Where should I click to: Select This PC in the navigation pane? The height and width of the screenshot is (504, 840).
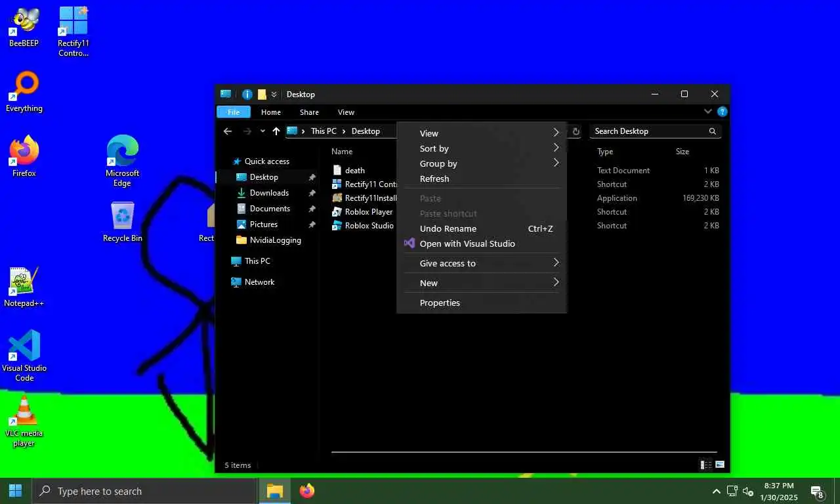tap(257, 261)
